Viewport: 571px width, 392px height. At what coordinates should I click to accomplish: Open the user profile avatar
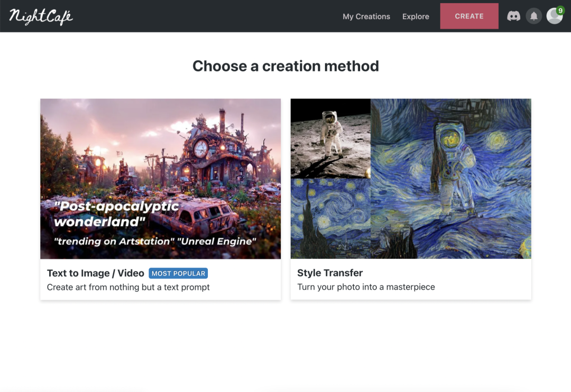(555, 16)
